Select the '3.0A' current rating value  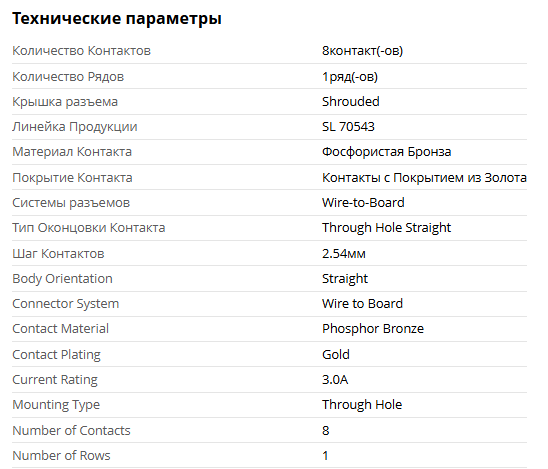coord(335,380)
